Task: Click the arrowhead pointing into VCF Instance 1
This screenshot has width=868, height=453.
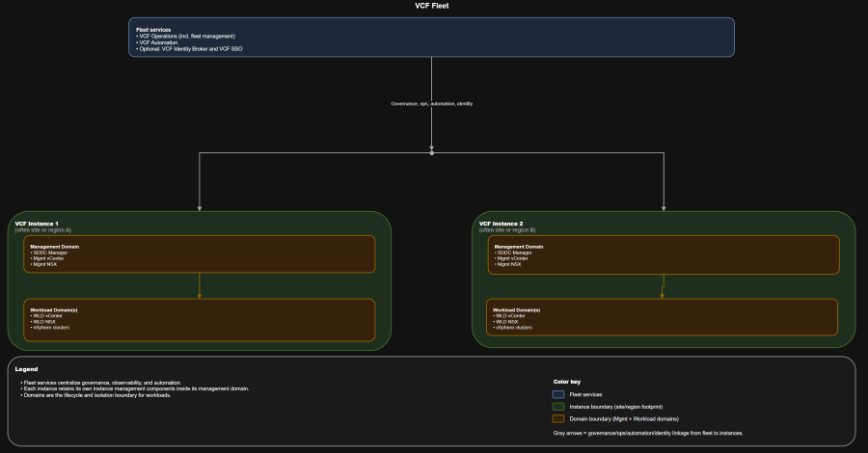Action: click(x=200, y=207)
